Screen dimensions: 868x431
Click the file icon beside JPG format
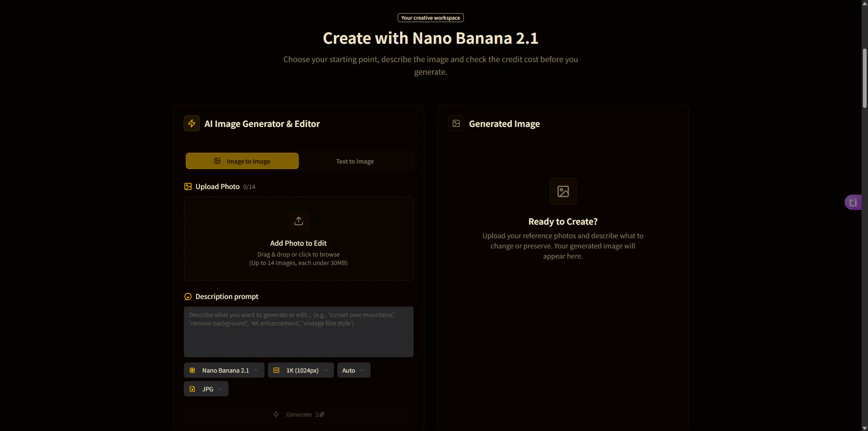click(192, 389)
